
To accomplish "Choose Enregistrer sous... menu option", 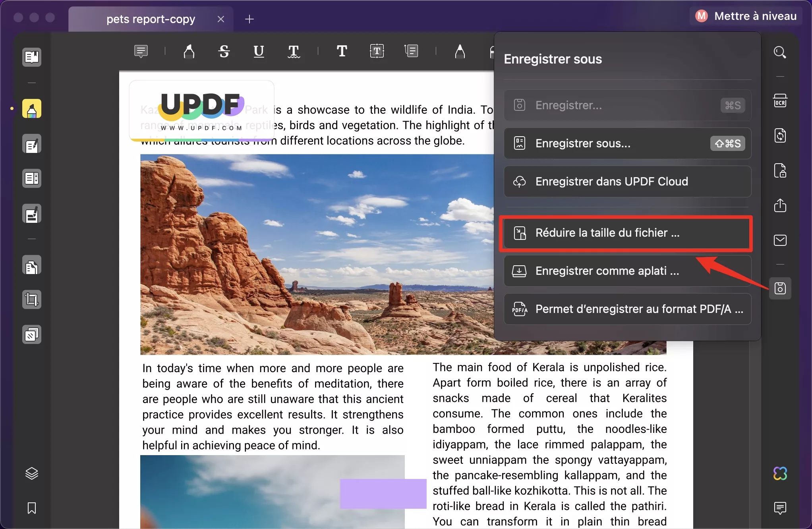I will point(627,143).
